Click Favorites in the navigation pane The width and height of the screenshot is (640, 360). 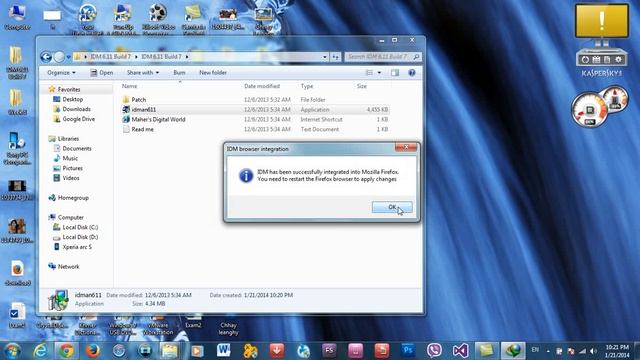pyautogui.click(x=69, y=89)
